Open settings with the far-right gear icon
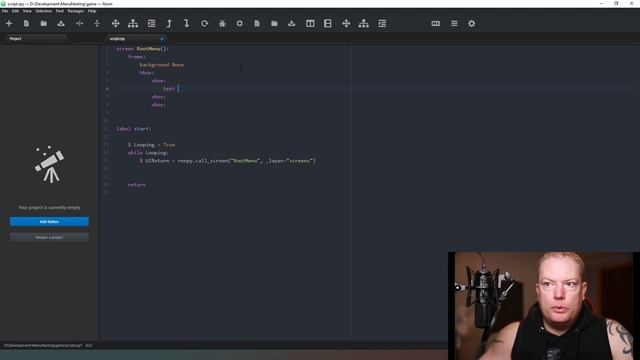 tap(471, 24)
